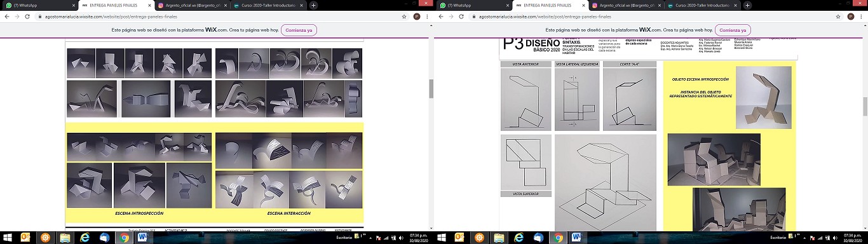This screenshot has width=868, height=244.
Task: Click the page scrollbar in the left window
Action: [x=431, y=89]
